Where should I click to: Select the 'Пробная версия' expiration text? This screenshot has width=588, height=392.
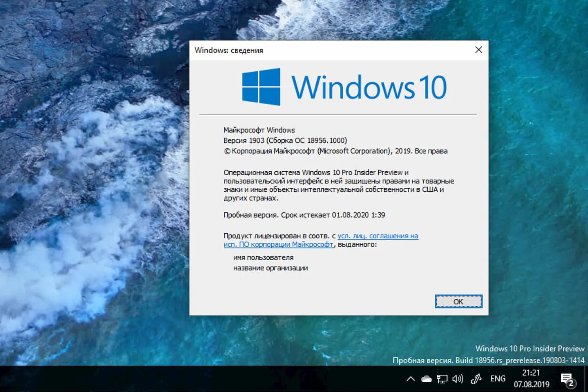click(304, 215)
